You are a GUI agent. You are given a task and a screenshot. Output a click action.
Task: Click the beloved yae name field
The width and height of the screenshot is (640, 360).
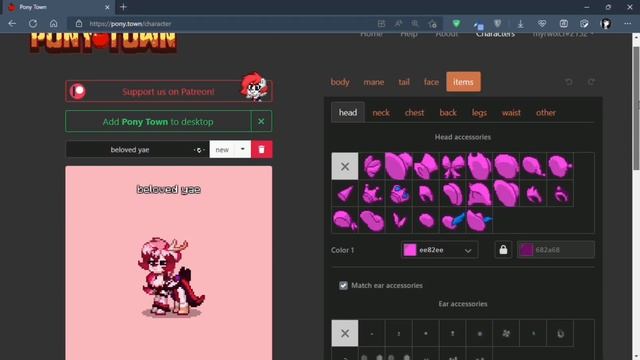130,150
